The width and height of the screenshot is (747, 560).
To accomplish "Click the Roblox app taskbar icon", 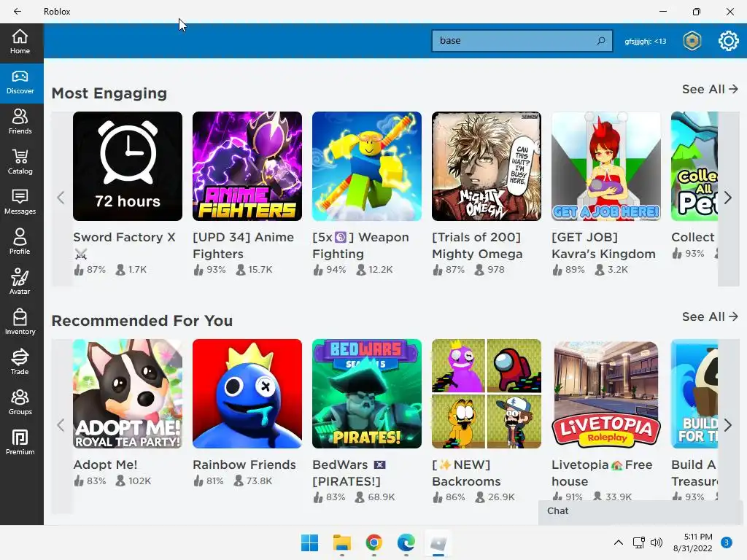I will [x=438, y=542].
